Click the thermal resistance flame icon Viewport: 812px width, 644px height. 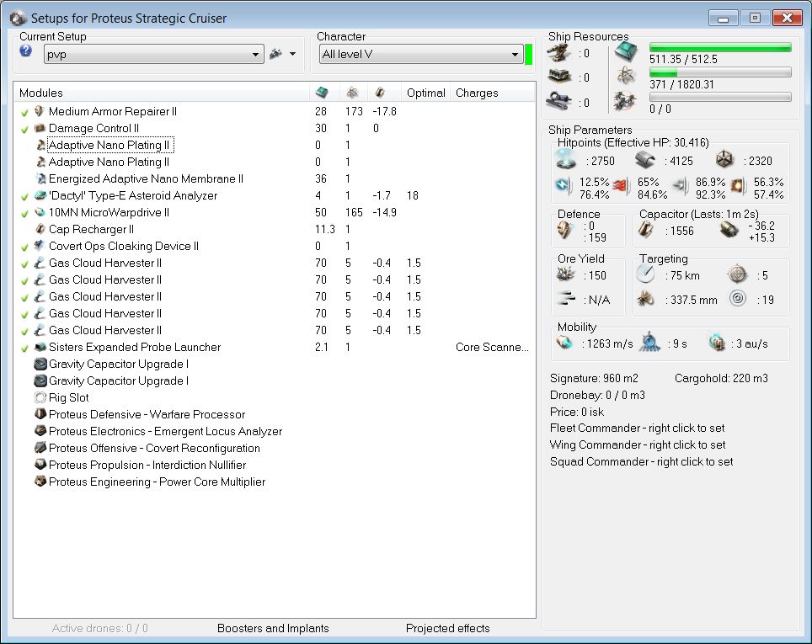620,185
